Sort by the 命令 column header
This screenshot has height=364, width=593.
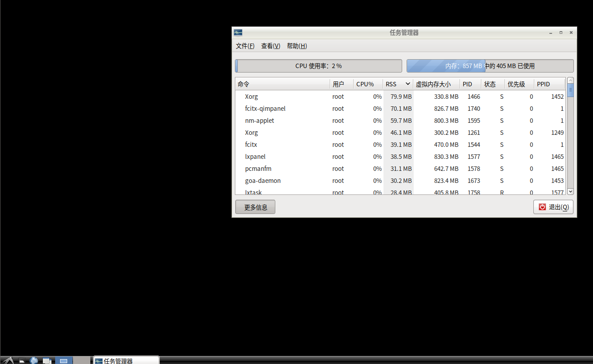click(282, 84)
